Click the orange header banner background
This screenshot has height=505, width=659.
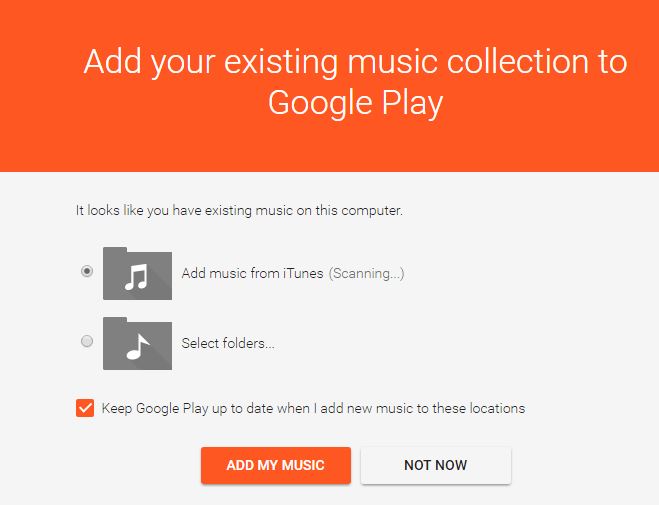pyautogui.click(x=40, y=140)
